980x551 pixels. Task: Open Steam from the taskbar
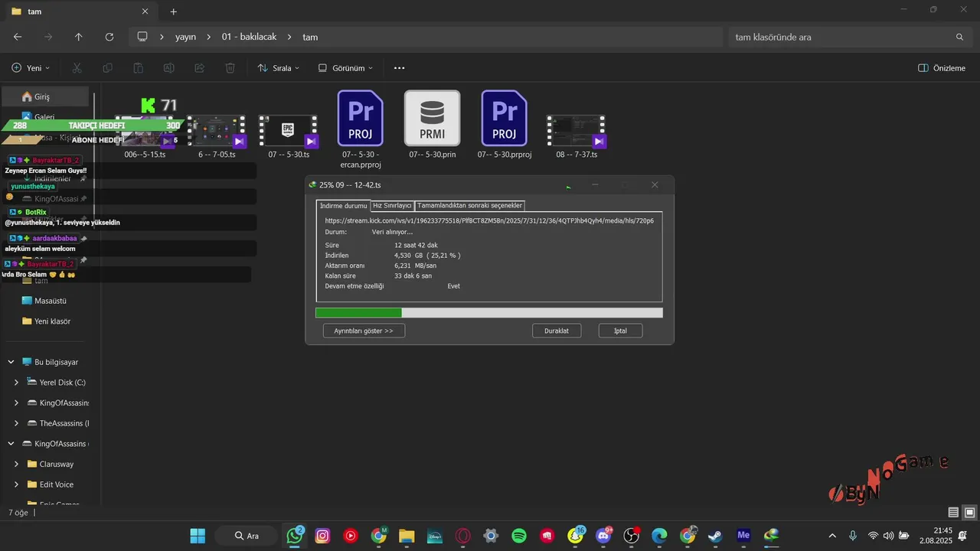(x=715, y=536)
